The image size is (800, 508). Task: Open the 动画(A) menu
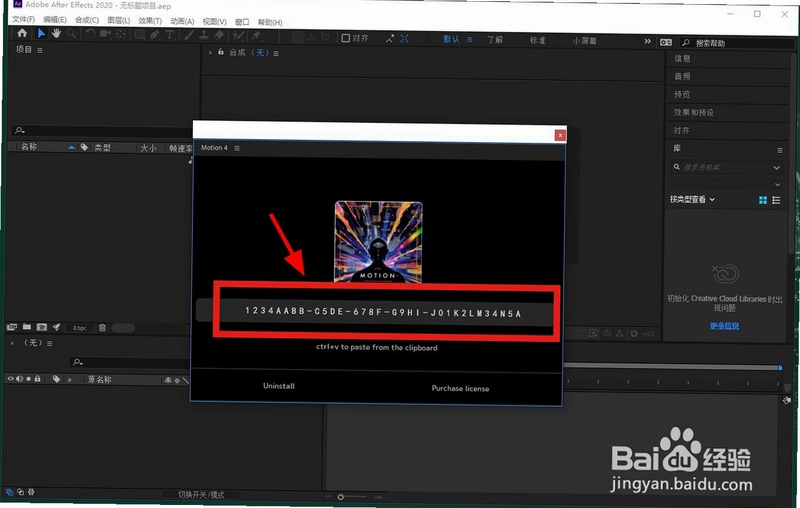(182, 21)
